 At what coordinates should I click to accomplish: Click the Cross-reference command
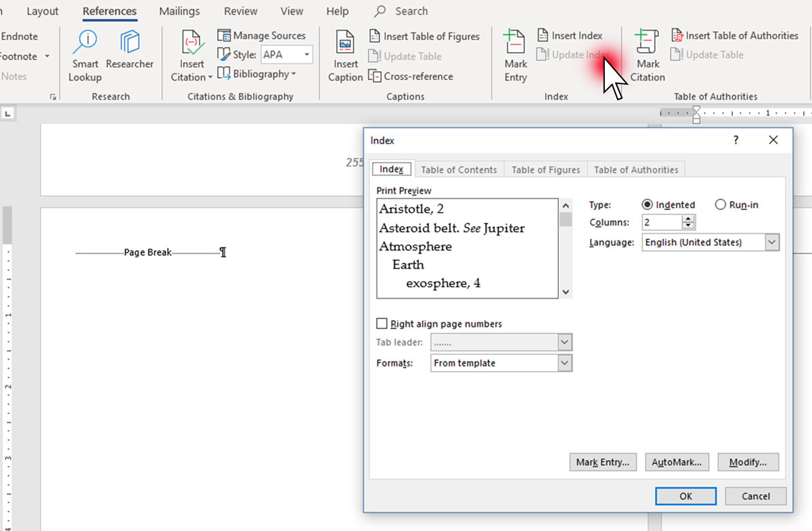tap(411, 77)
